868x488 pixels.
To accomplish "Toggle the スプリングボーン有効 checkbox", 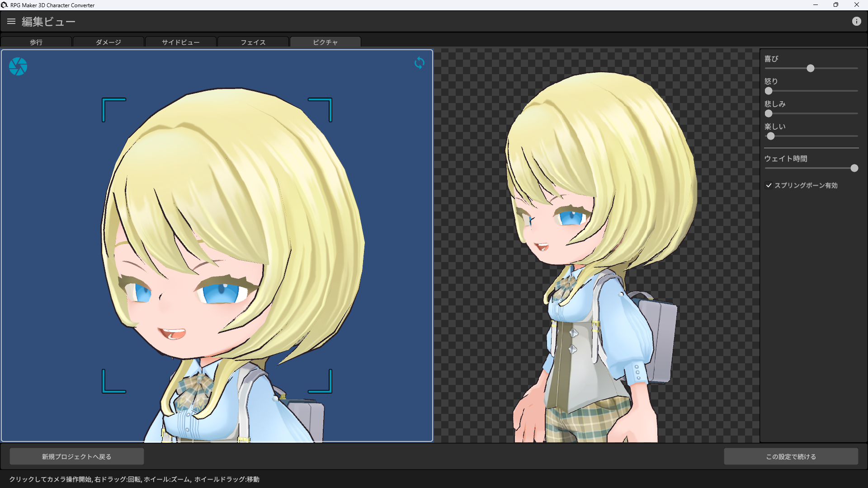I will 769,185.
